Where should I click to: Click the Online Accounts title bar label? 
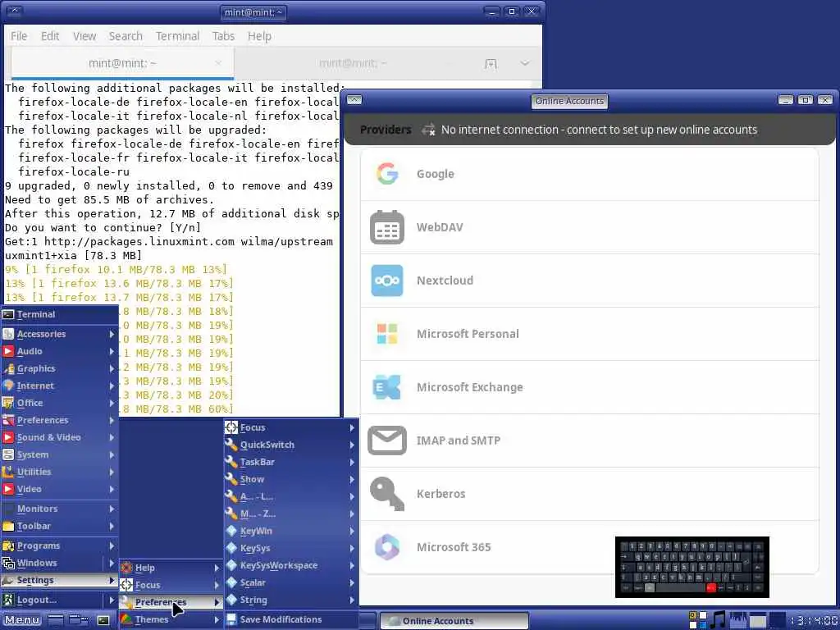(569, 101)
